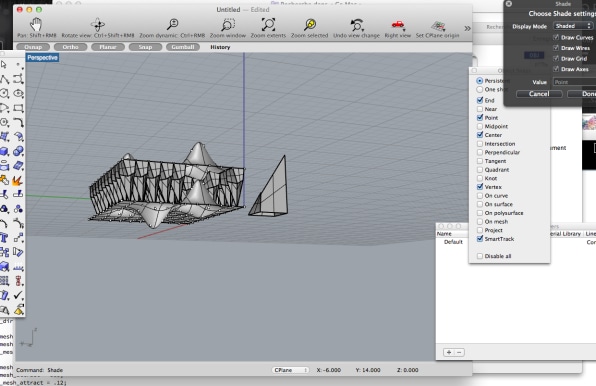The width and height of the screenshot is (596, 386).
Task: Select the Arc tool
Action: pos(5,108)
